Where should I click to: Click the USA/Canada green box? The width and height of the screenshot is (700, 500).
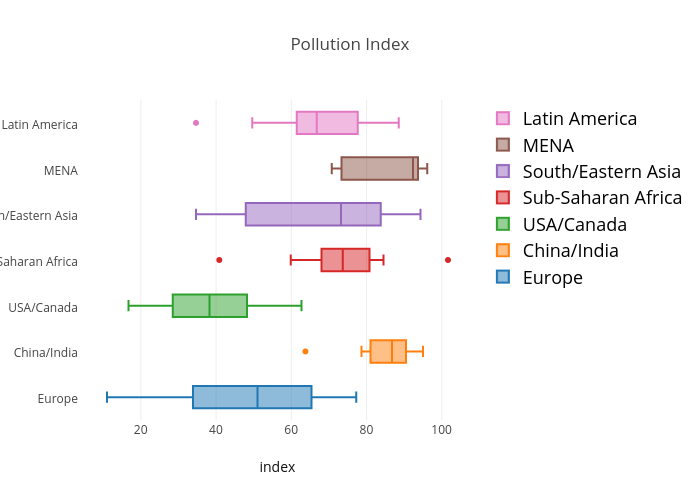pyautogui.click(x=210, y=306)
